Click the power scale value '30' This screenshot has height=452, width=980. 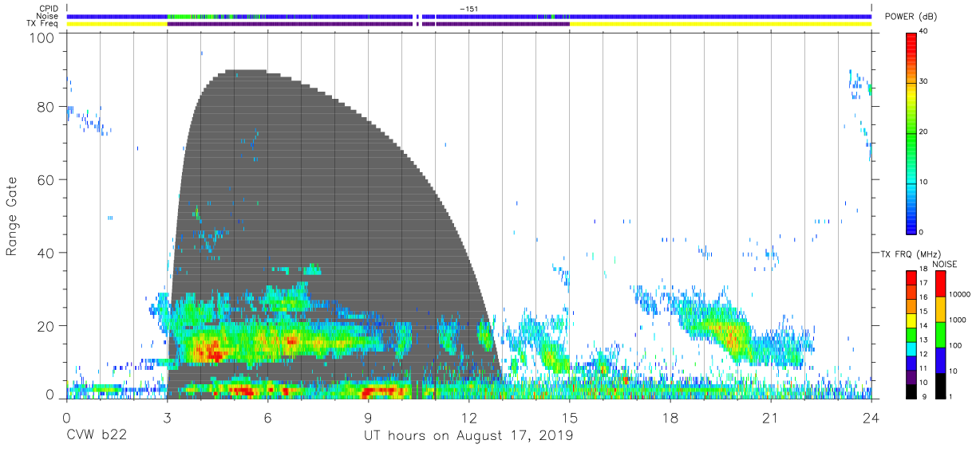[x=925, y=82]
